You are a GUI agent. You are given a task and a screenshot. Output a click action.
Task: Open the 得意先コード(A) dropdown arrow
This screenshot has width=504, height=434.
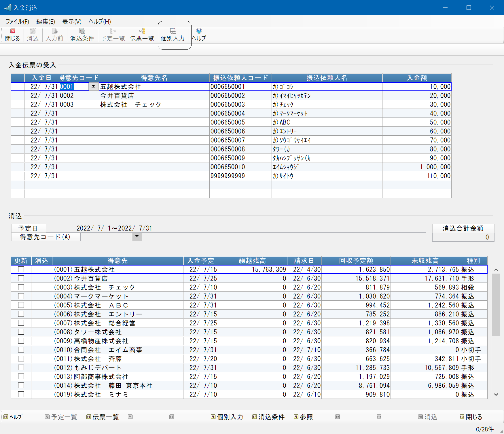[137, 237]
